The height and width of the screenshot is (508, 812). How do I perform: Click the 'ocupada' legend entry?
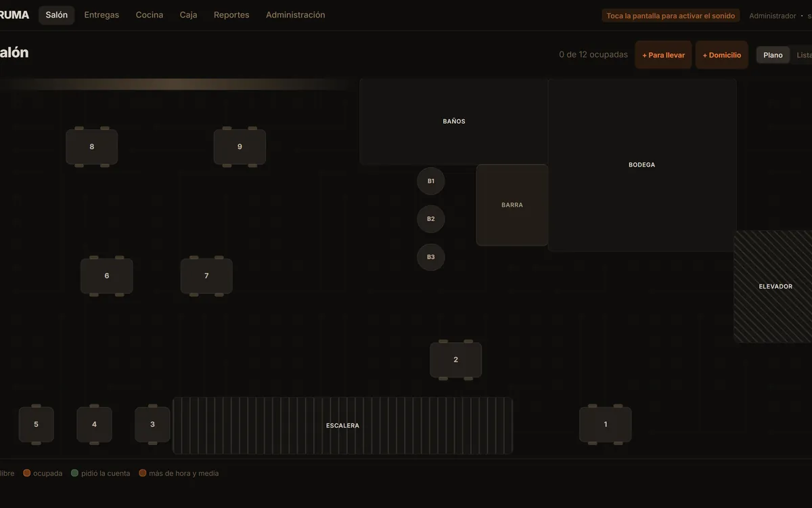coord(43,473)
